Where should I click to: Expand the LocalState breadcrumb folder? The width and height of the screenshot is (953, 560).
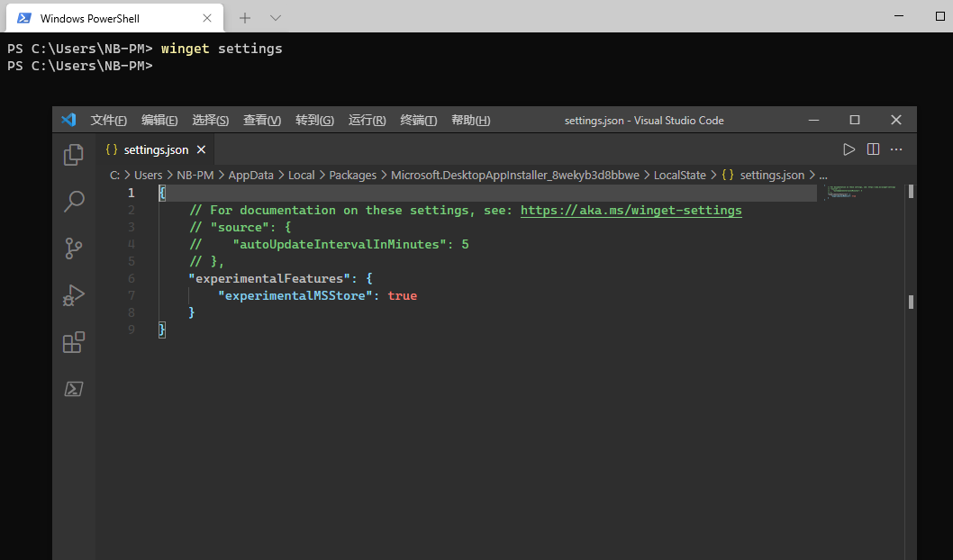[679, 176]
